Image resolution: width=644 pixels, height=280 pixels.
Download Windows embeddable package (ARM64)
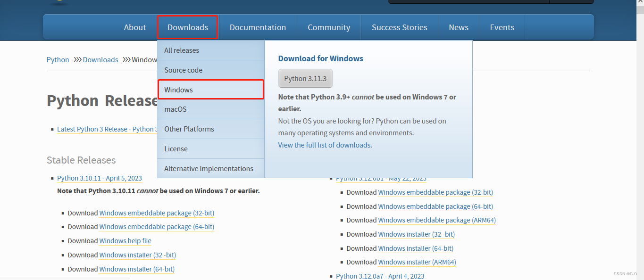tap(437, 220)
